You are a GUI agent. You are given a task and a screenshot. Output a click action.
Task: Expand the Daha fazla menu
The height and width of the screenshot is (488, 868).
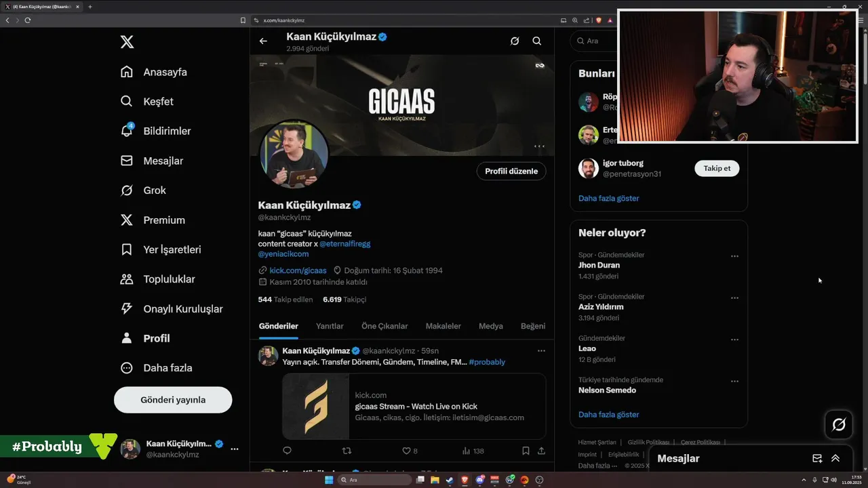click(x=156, y=368)
